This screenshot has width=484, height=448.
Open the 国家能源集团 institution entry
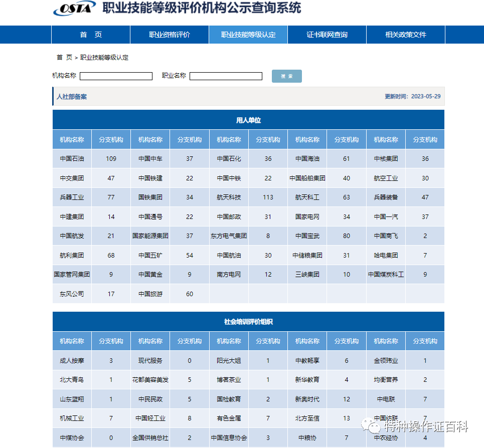[x=150, y=236]
